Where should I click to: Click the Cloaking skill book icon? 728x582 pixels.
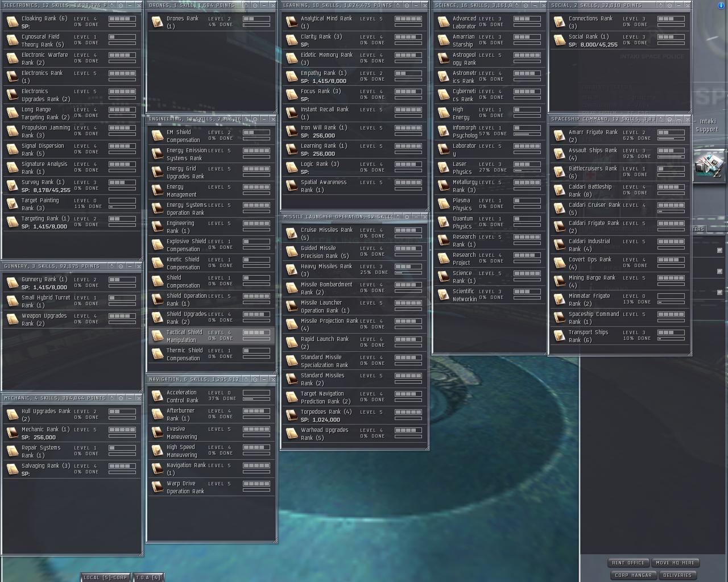[13, 22]
